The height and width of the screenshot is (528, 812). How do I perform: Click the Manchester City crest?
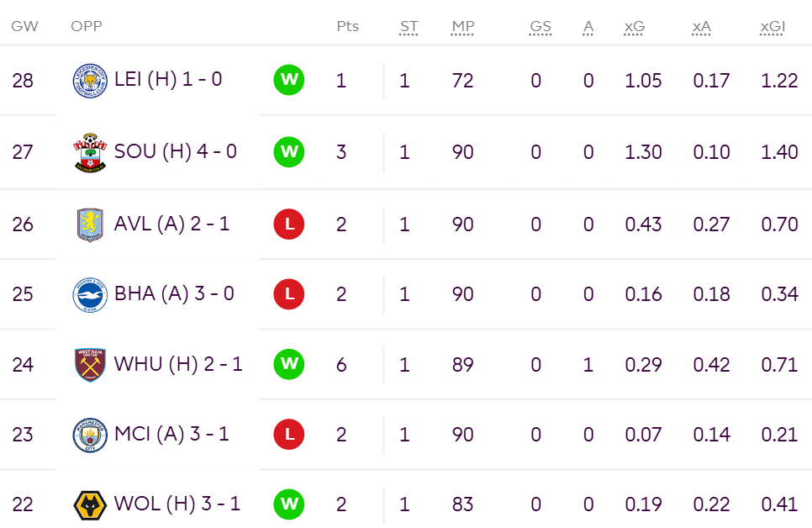[x=90, y=436]
